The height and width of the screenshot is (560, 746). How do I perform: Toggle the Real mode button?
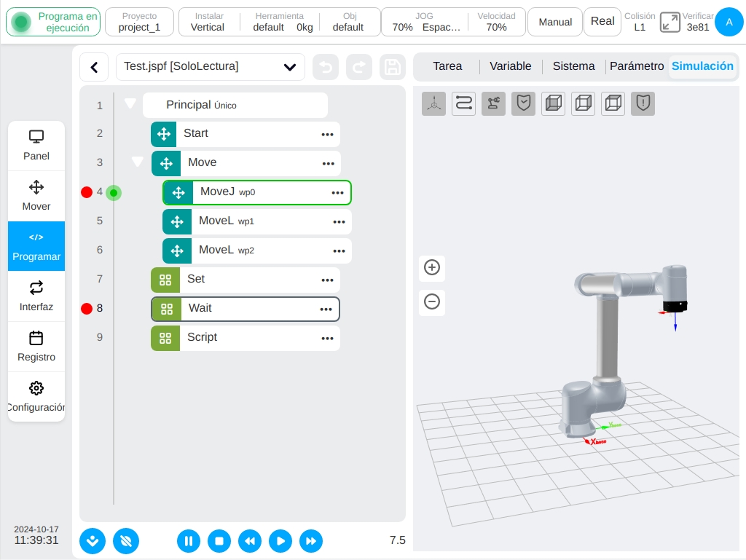(x=602, y=22)
